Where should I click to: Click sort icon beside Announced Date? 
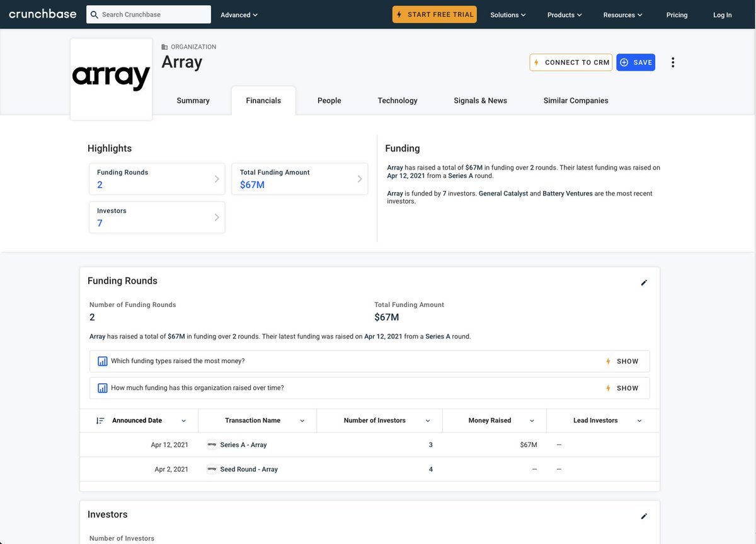click(x=100, y=420)
